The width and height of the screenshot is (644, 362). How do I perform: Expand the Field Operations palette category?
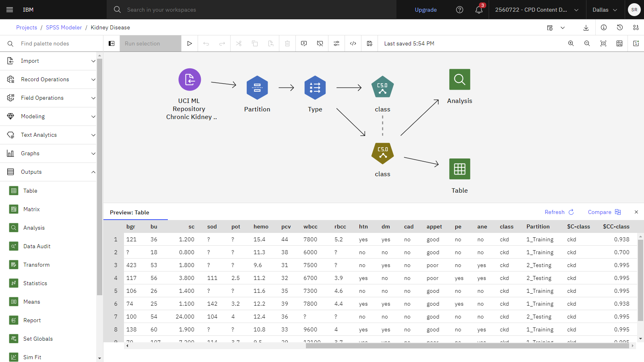point(48,98)
